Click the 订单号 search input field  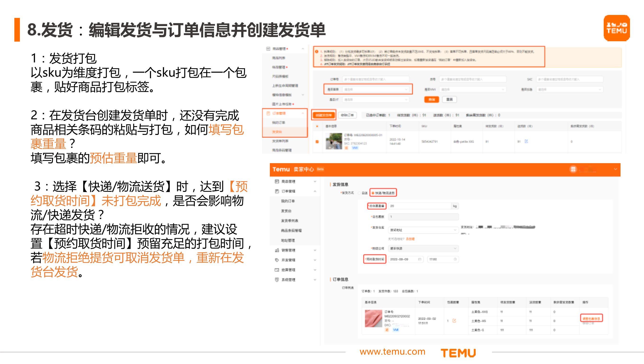[x=376, y=79]
